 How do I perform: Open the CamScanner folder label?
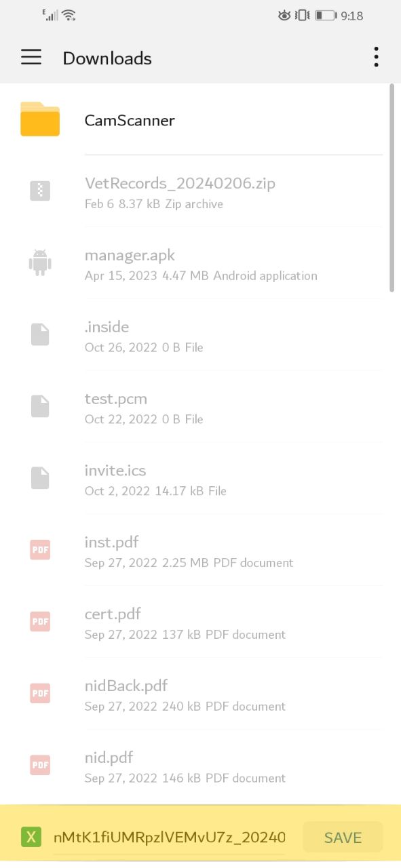coord(130,120)
